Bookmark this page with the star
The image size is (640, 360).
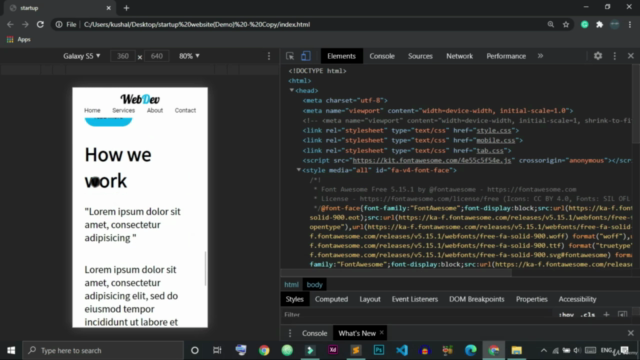pyautogui.click(x=566, y=24)
